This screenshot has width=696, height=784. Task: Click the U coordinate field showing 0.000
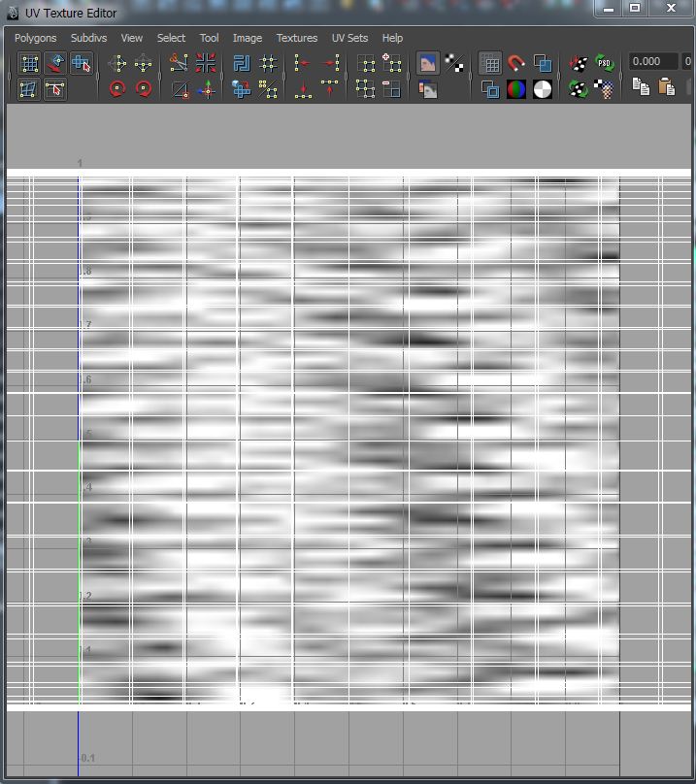tap(653, 61)
